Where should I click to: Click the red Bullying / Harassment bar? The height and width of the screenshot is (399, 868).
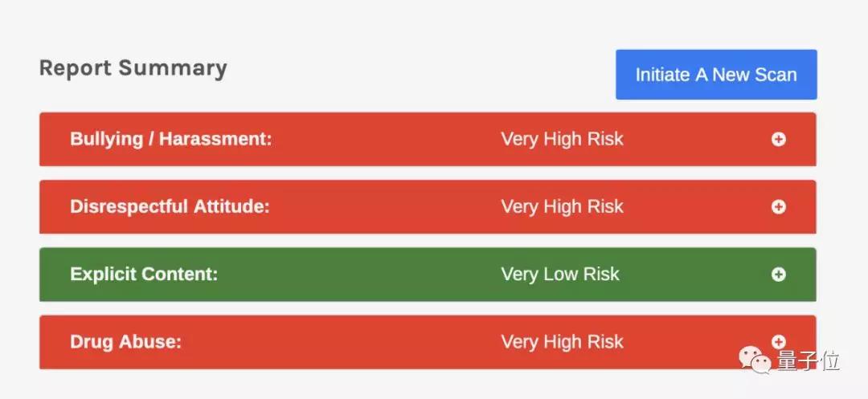(x=362, y=140)
